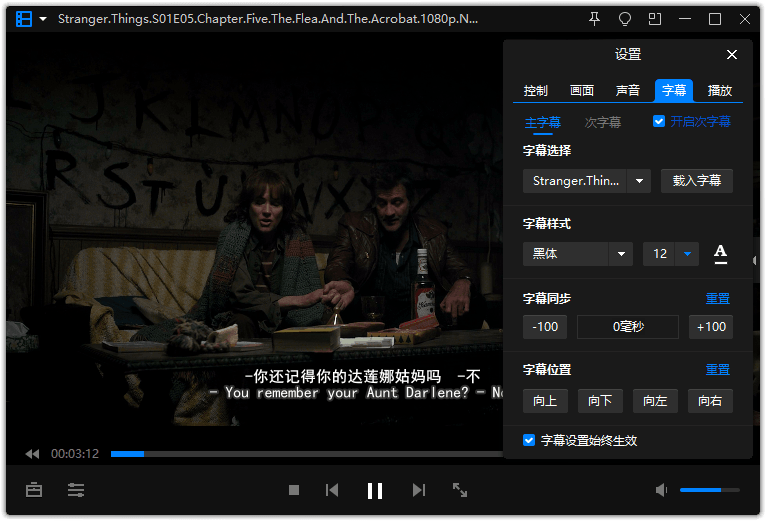Toggle the 开启次字幕 checkbox
This screenshot has height=521, width=766.
659,122
